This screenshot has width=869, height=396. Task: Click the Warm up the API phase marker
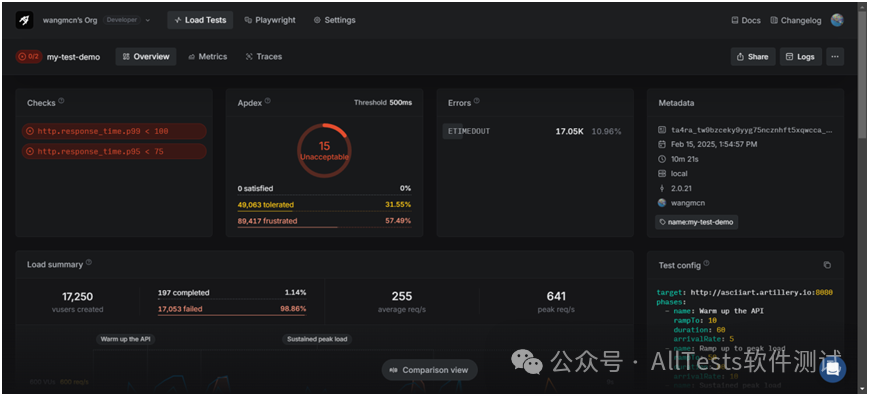(126, 339)
